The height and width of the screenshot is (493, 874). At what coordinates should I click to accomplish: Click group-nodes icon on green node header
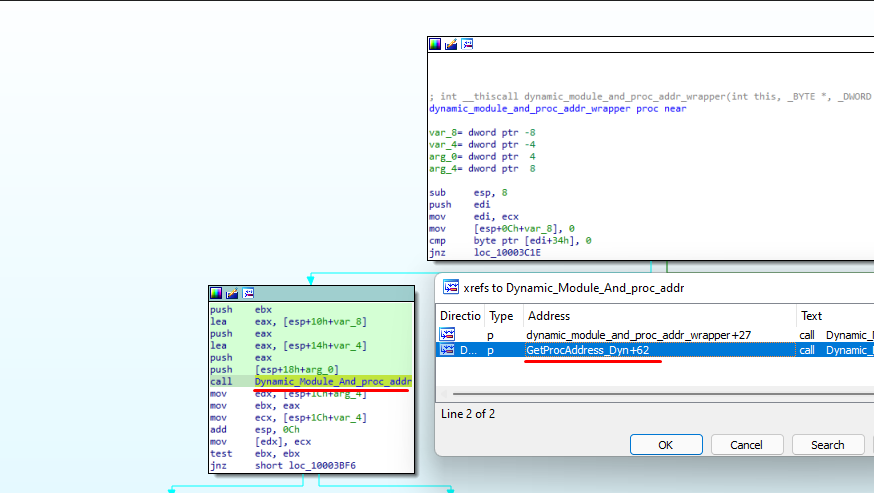pos(248,293)
